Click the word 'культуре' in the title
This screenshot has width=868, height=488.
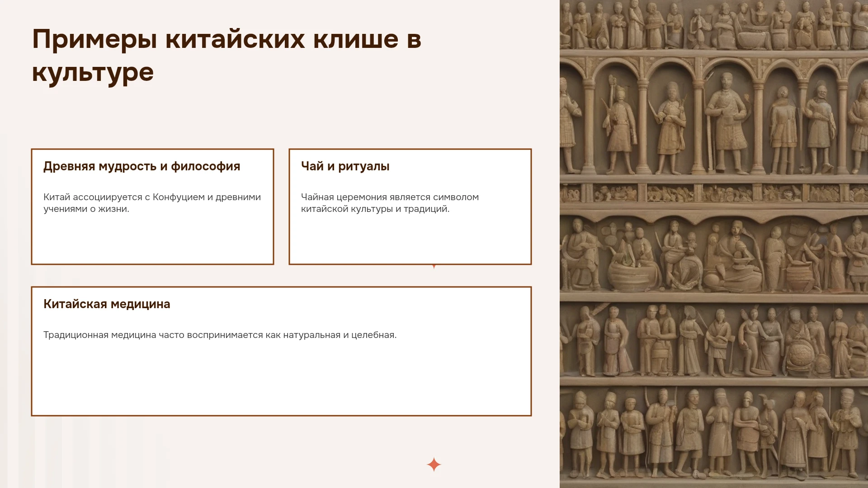pos(93,72)
